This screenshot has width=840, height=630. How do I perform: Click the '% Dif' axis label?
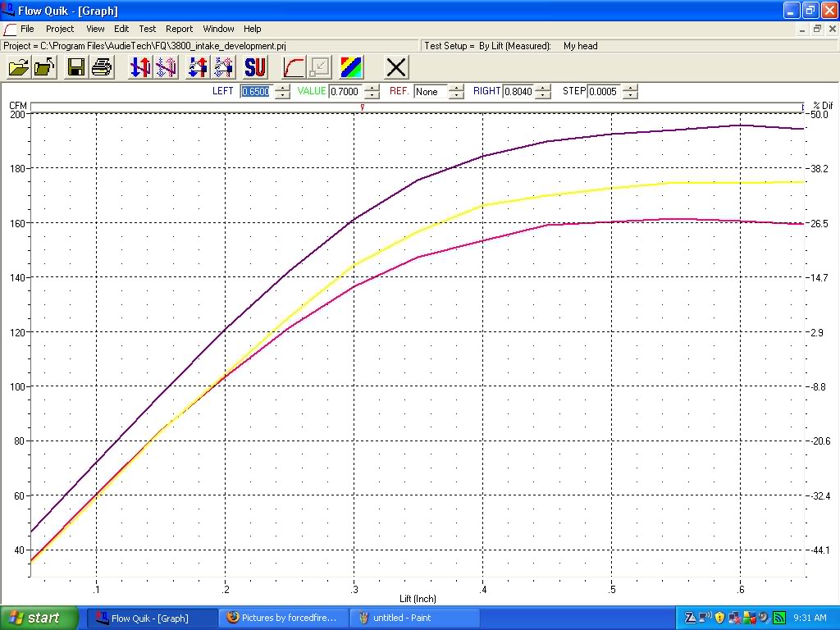pyautogui.click(x=823, y=106)
